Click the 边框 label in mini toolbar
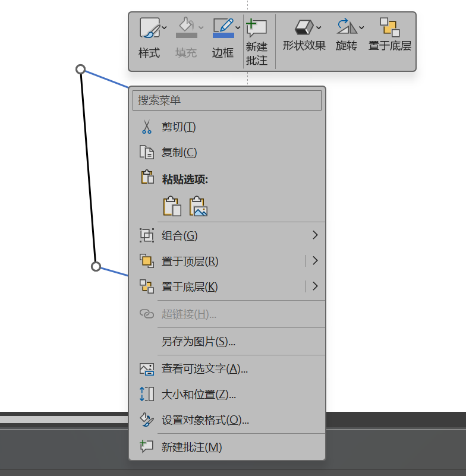466x476 pixels. pos(223,53)
